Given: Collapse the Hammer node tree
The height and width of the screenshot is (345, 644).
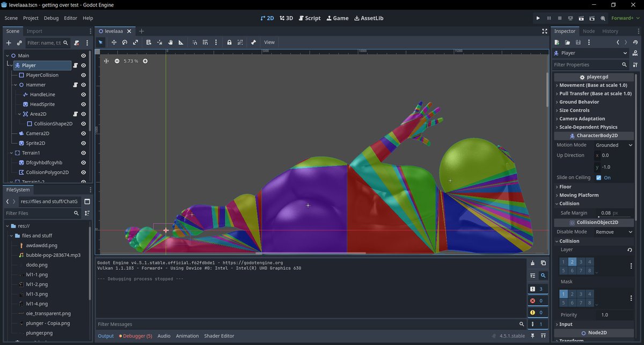Looking at the screenshot, I should tap(14, 85).
